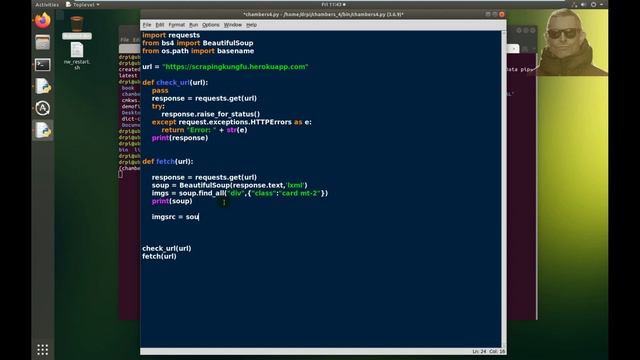Click the scrapingkungfu.herokuapp.com URL string
Screen dimensions: 640x360
point(235,67)
